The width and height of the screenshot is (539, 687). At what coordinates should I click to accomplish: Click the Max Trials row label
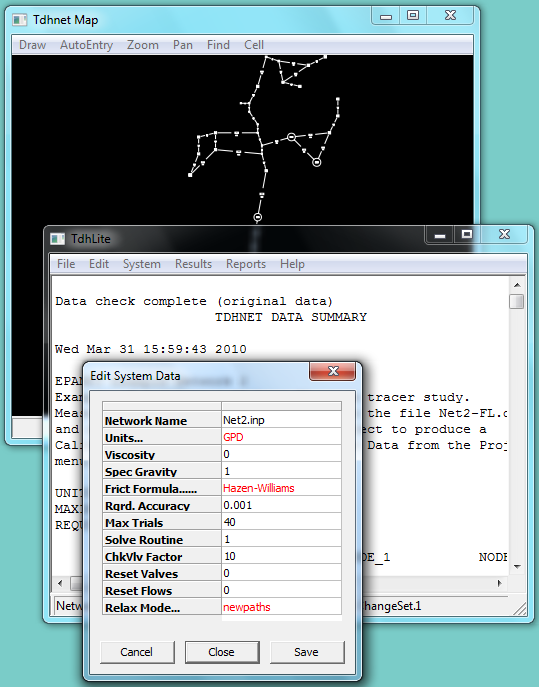click(162, 523)
